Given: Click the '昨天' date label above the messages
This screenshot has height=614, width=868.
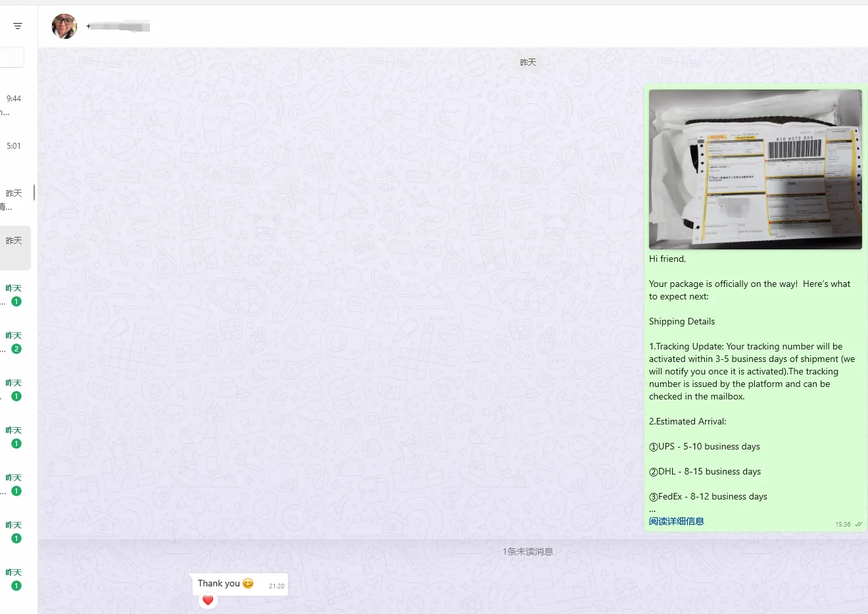Looking at the screenshot, I should tap(528, 63).
